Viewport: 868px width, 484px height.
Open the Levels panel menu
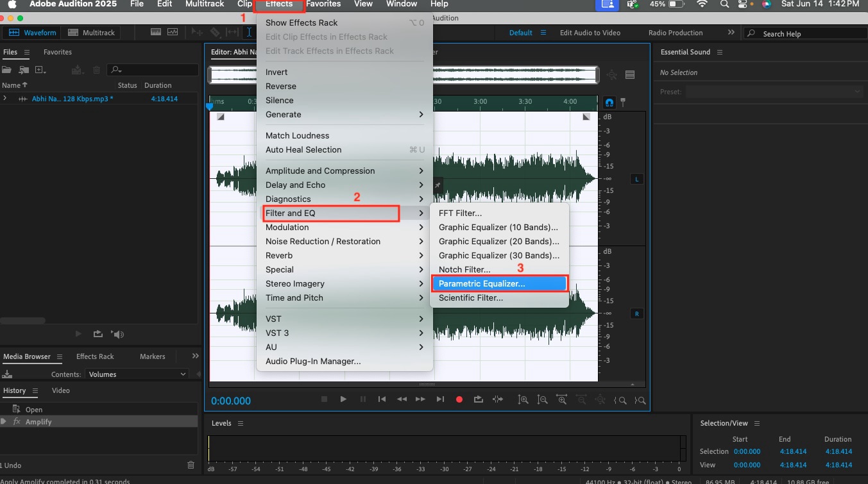(x=241, y=423)
